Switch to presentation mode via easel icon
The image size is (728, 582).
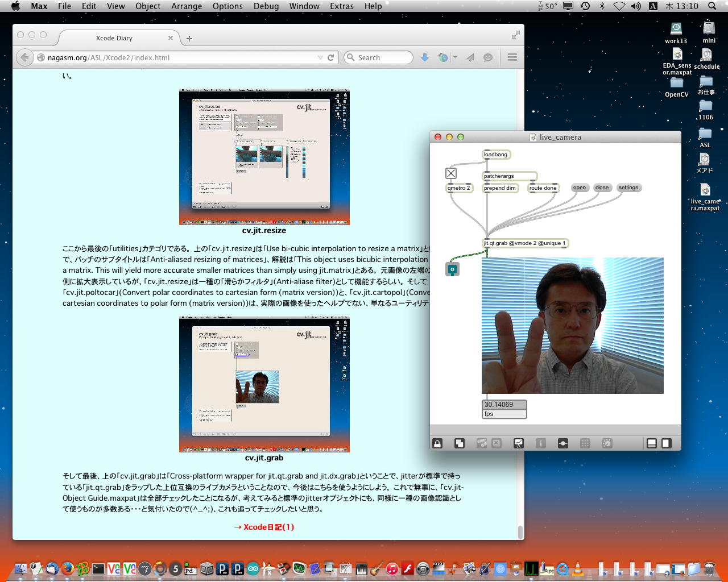point(518,443)
